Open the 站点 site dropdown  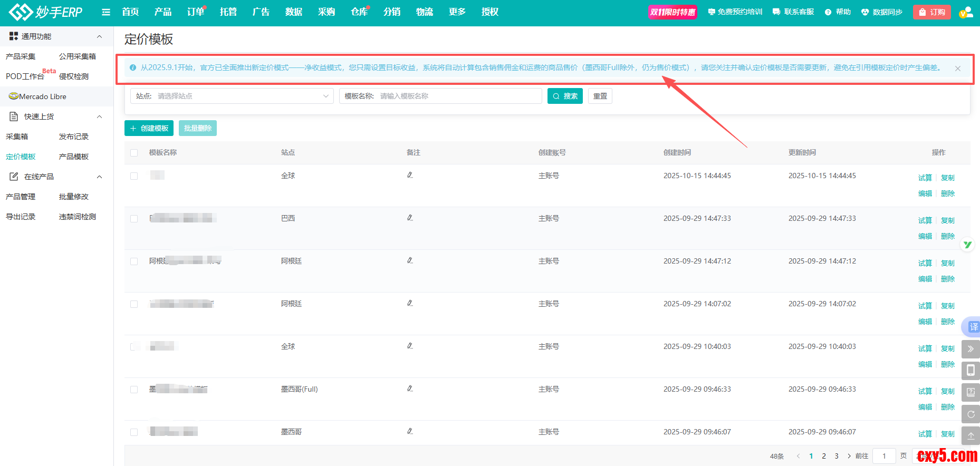coord(232,96)
